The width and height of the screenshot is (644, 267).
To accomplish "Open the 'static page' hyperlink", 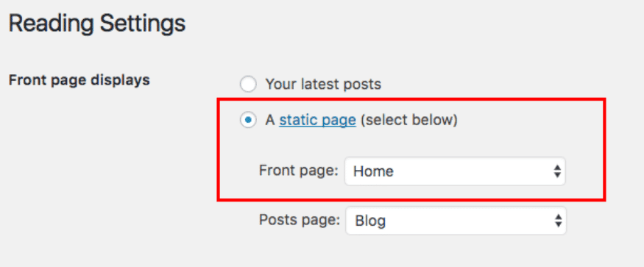I will pos(317,121).
